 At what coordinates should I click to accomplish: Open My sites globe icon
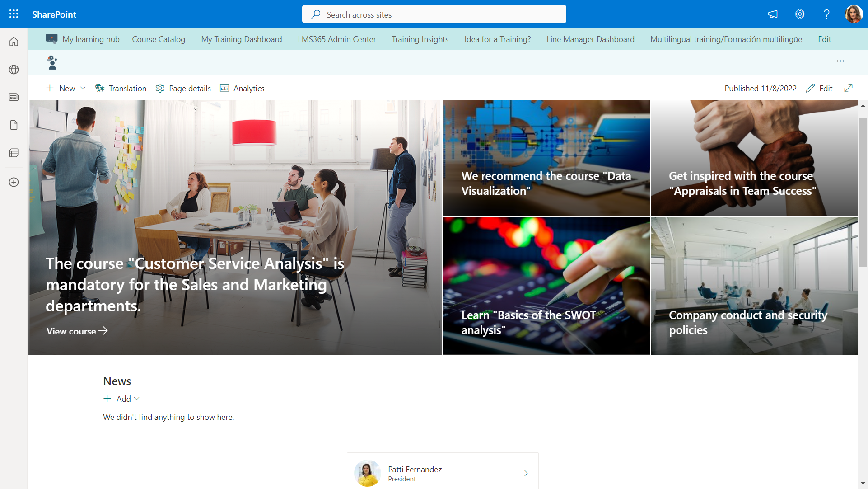(14, 70)
